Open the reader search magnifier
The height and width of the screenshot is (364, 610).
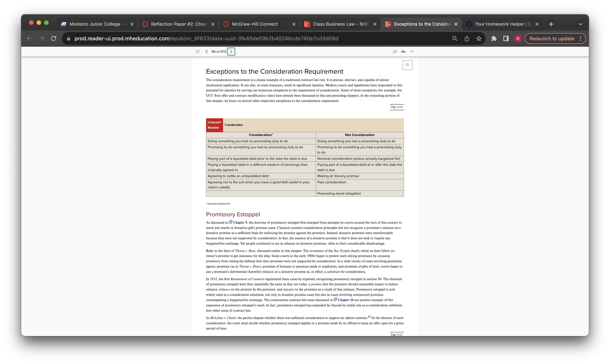[x=395, y=51]
